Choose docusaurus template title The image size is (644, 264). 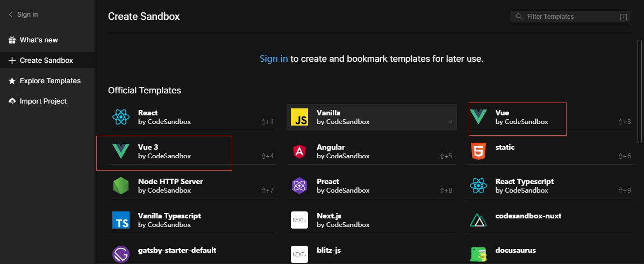tap(516, 250)
